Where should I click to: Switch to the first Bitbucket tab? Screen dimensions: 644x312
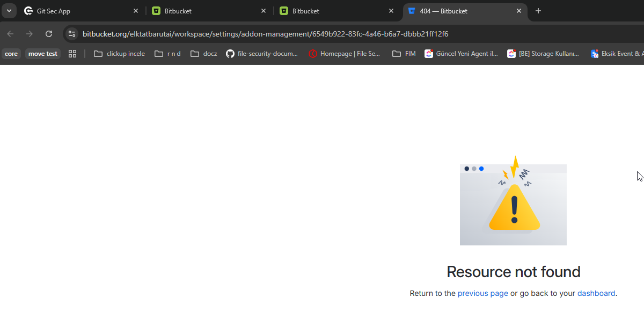pos(204,11)
